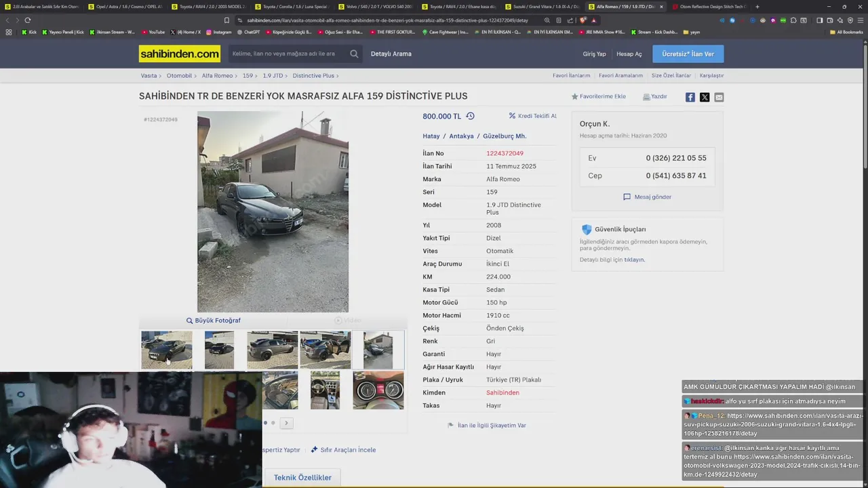Image resolution: width=868 pixels, height=488 pixels.
Task: Open Detaylı Arama
Action: tap(391, 54)
